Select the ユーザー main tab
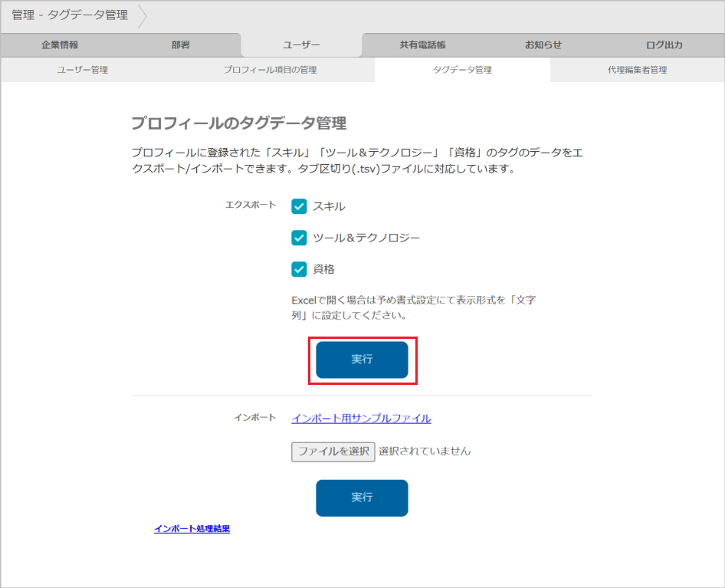 301,45
